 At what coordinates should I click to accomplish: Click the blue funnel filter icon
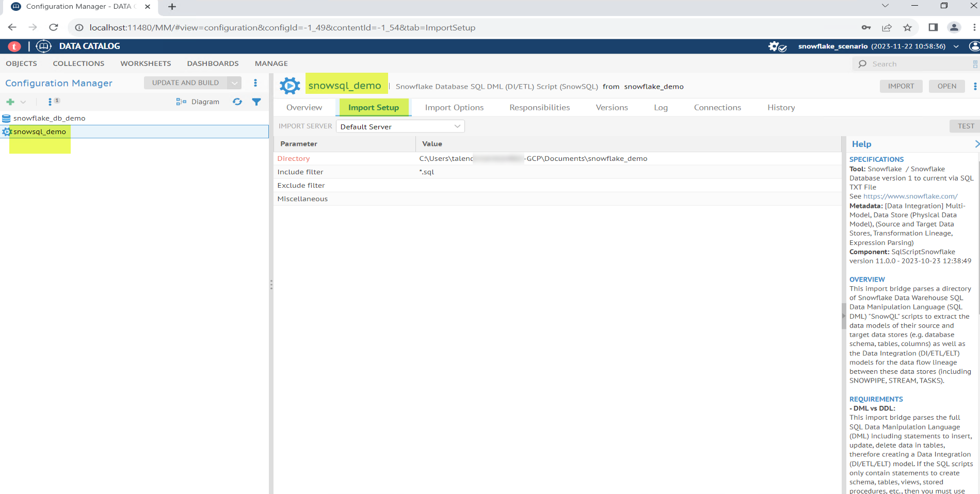(x=256, y=102)
